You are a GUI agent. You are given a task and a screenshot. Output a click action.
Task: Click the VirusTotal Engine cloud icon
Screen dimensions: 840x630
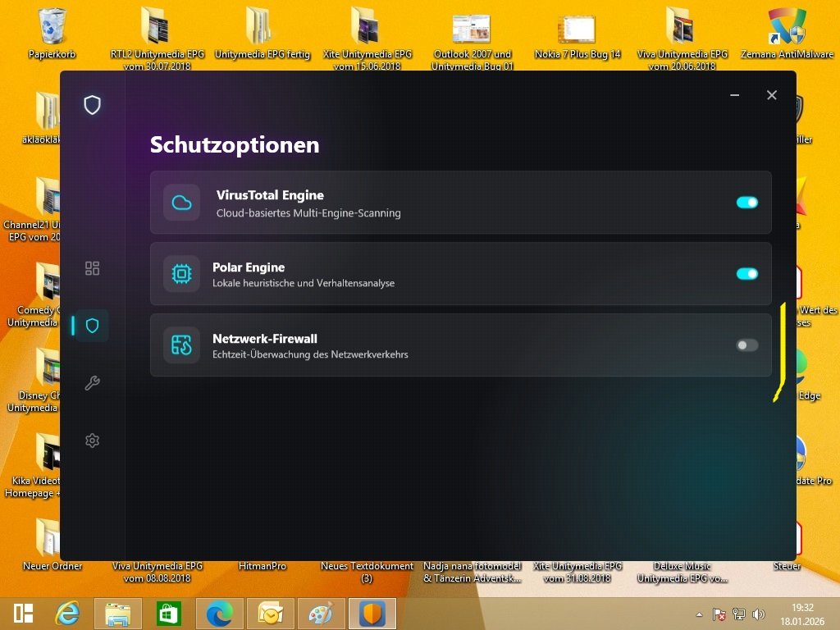[x=181, y=203]
